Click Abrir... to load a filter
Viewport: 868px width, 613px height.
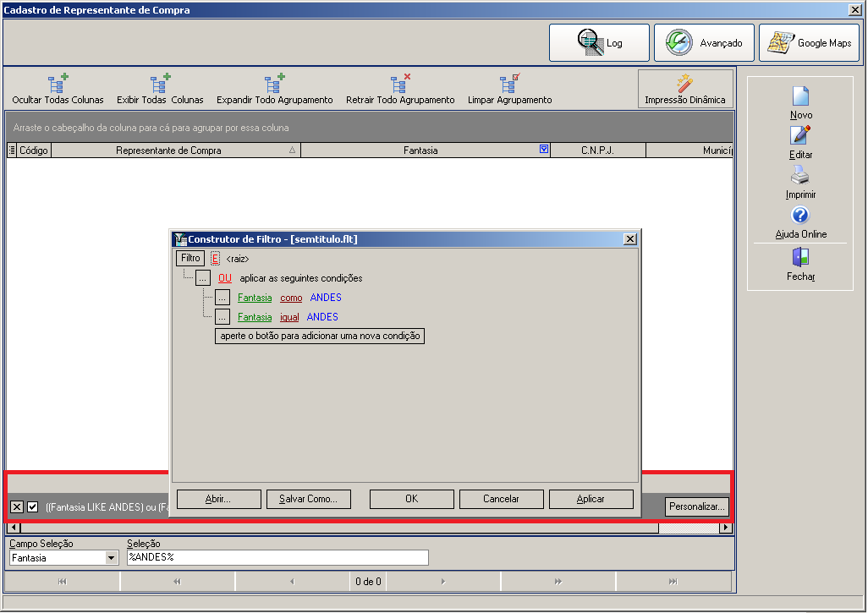point(218,499)
